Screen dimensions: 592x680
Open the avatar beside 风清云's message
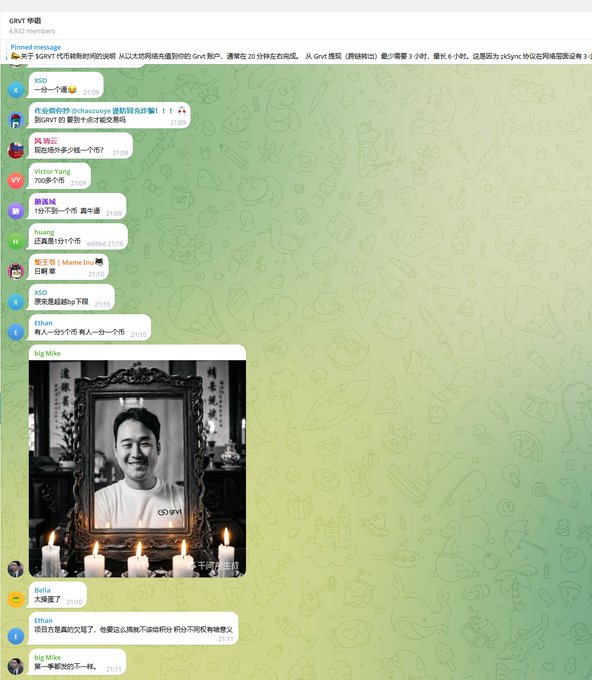[16, 150]
